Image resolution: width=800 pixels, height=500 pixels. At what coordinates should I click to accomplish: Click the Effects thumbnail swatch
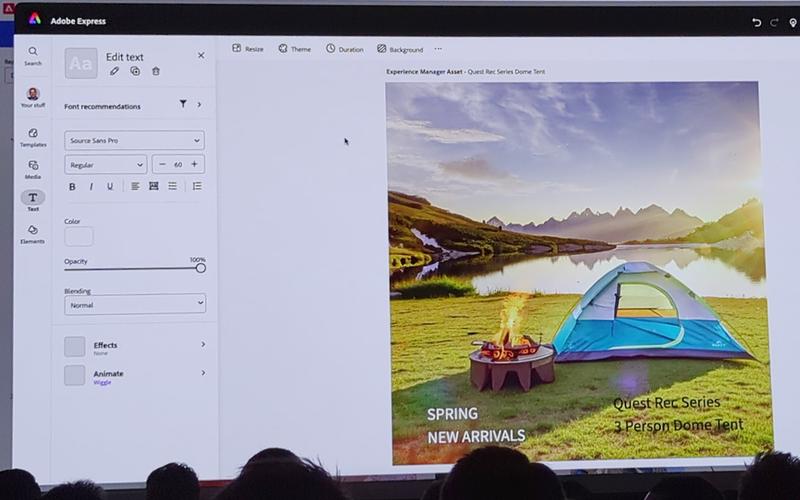click(x=74, y=346)
